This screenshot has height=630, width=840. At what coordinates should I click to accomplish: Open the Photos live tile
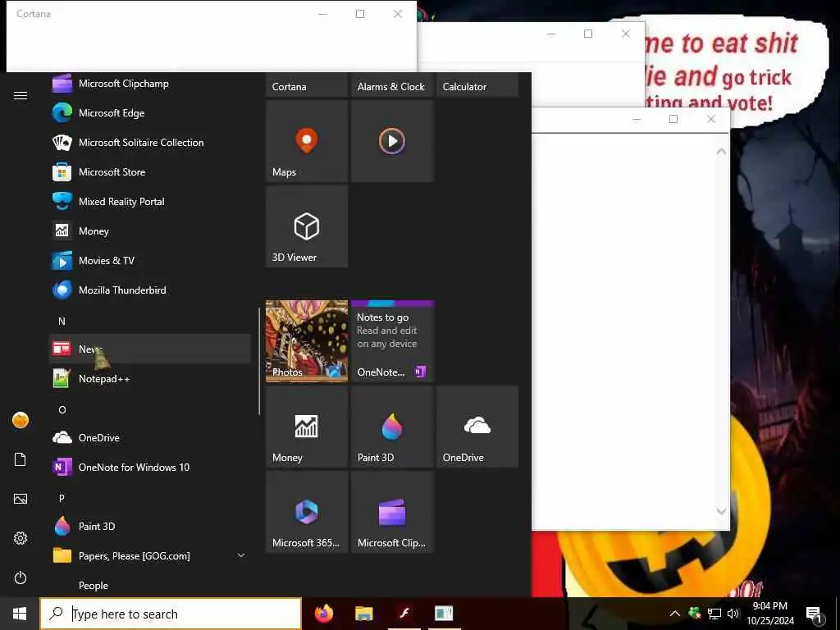click(x=307, y=341)
